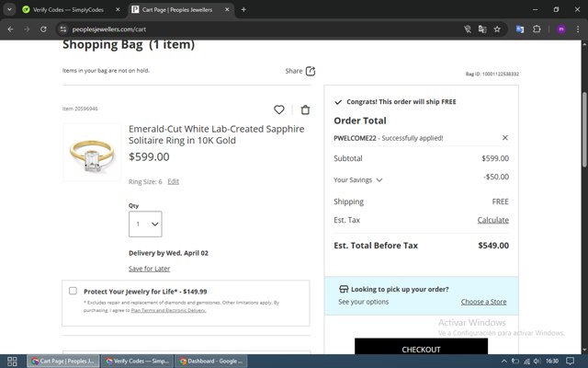588x368 pixels.
Task: Open Plan Terms and Electronic Delivery link
Action: pos(168,311)
